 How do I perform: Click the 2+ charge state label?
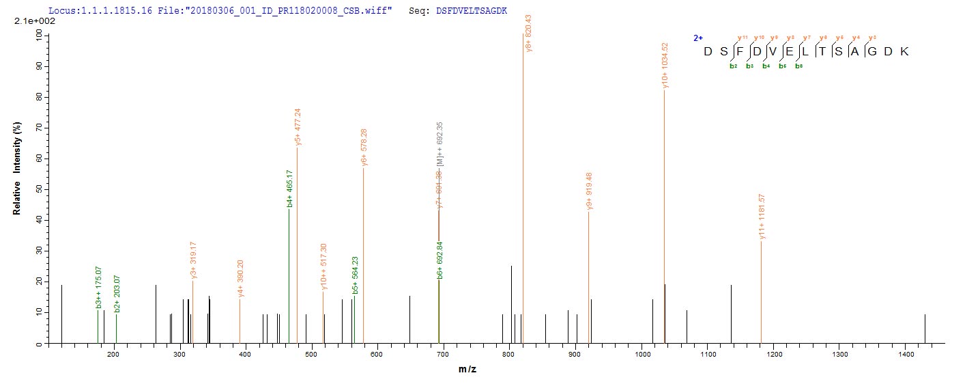point(698,38)
